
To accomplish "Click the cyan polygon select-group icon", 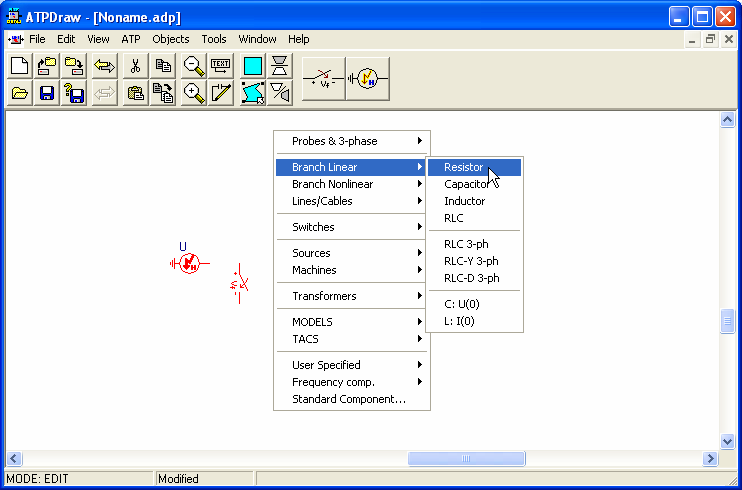I will (x=253, y=92).
